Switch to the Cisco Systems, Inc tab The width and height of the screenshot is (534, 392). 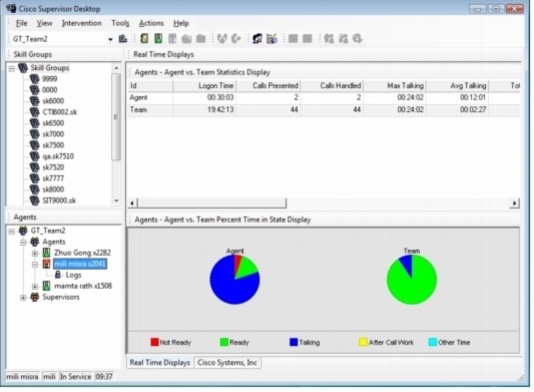coord(227,362)
